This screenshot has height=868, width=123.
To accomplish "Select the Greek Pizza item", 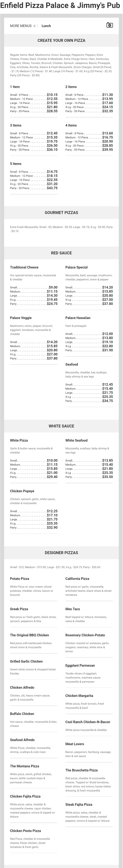I will point(19,609).
